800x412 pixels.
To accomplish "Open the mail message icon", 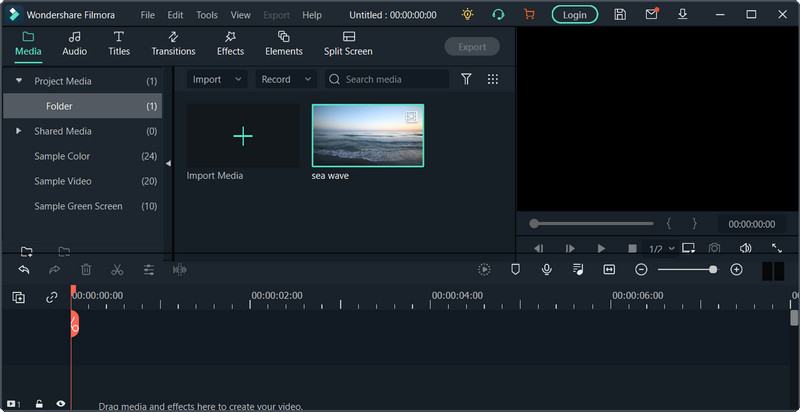I will [x=652, y=14].
